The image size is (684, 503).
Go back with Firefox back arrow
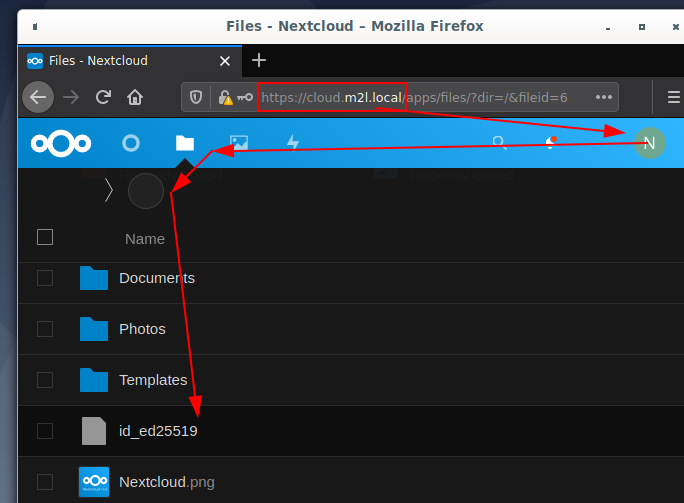(38, 97)
